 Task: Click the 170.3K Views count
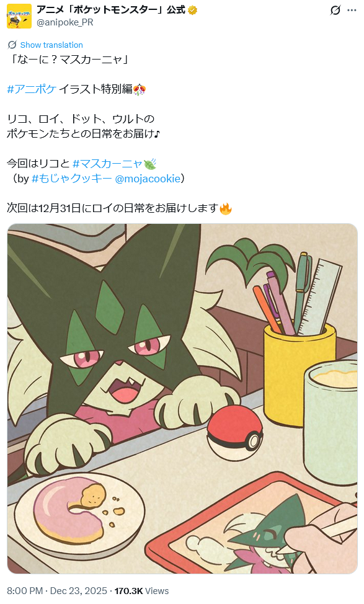point(141,591)
